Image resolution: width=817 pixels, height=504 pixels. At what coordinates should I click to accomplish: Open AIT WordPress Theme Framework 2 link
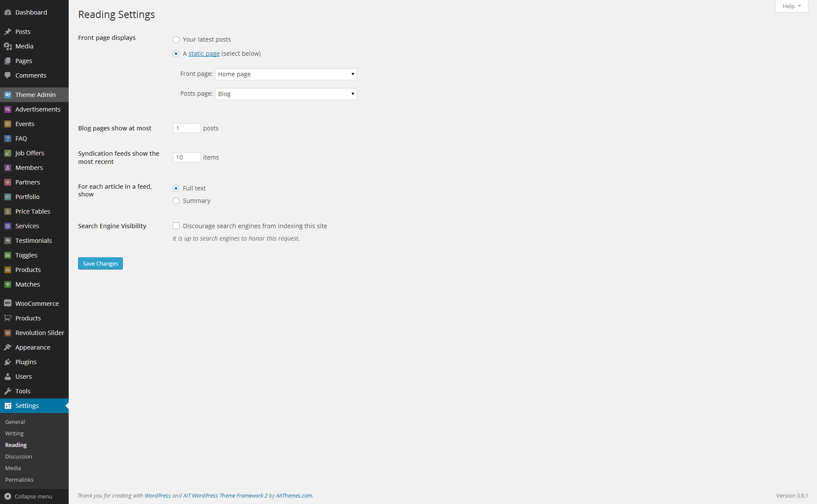pos(225,495)
